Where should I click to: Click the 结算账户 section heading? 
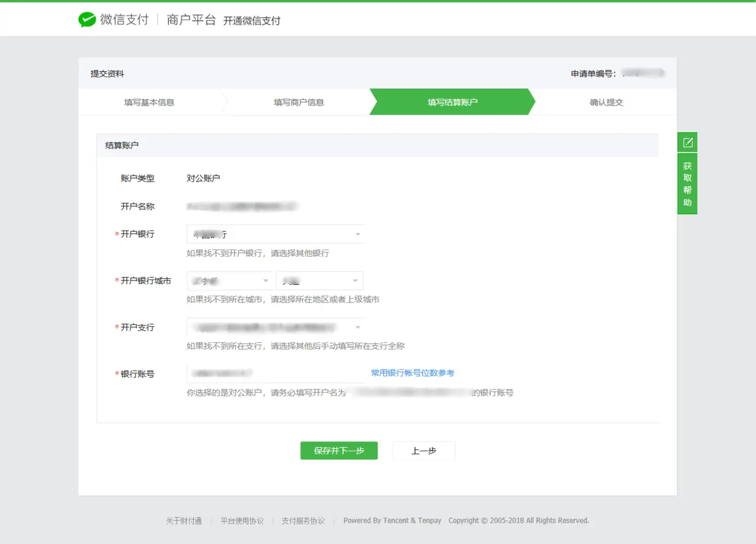point(122,146)
